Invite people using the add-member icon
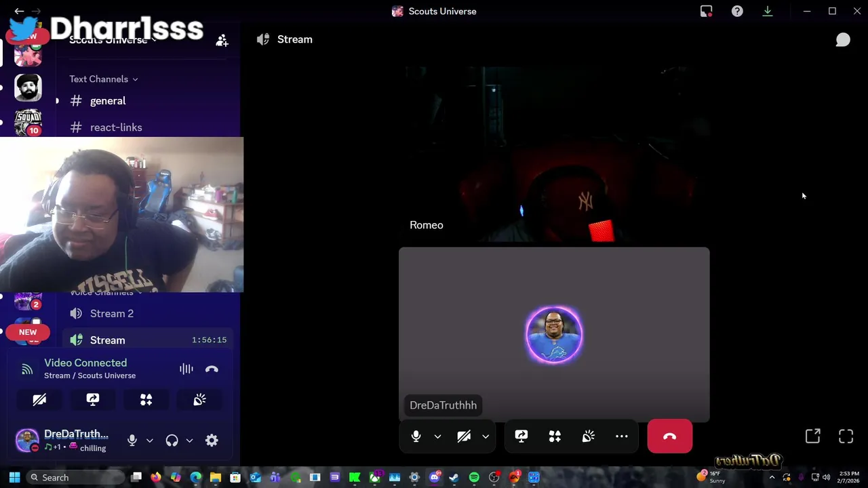This screenshot has width=868, height=488. pyautogui.click(x=222, y=41)
